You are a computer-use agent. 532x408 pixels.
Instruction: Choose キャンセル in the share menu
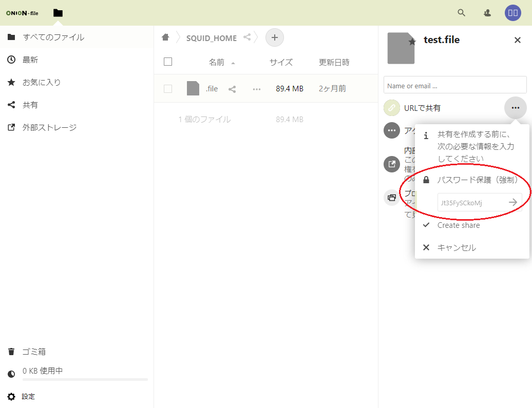pyautogui.click(x=456, y=248)
